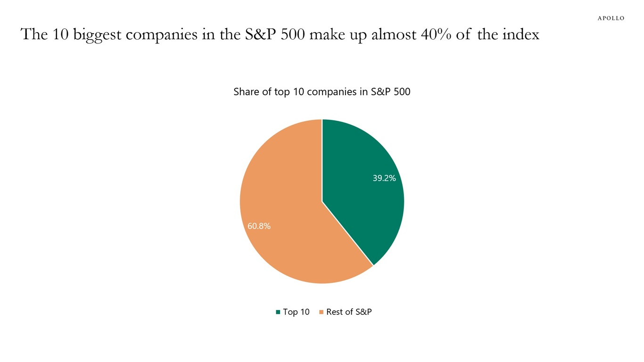The image size is (644, 362).
Task: Click the vertical white divider atop the pie
Action: coord(322,160)
